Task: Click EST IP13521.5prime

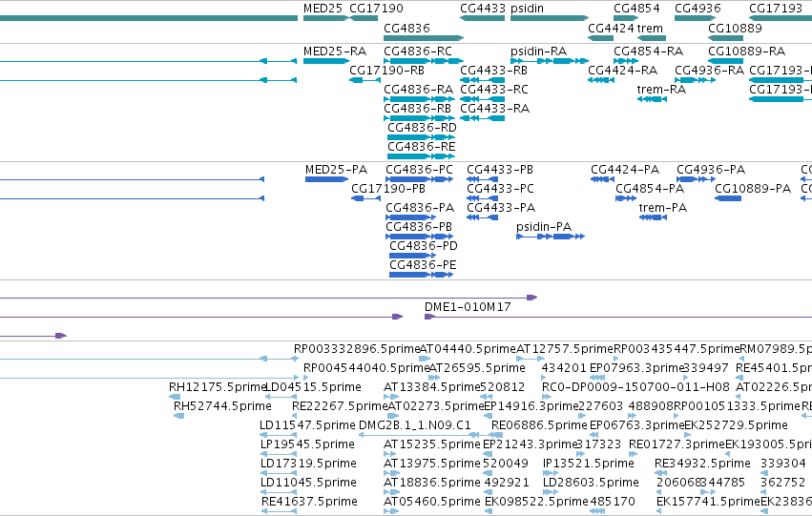Action: 589,464
